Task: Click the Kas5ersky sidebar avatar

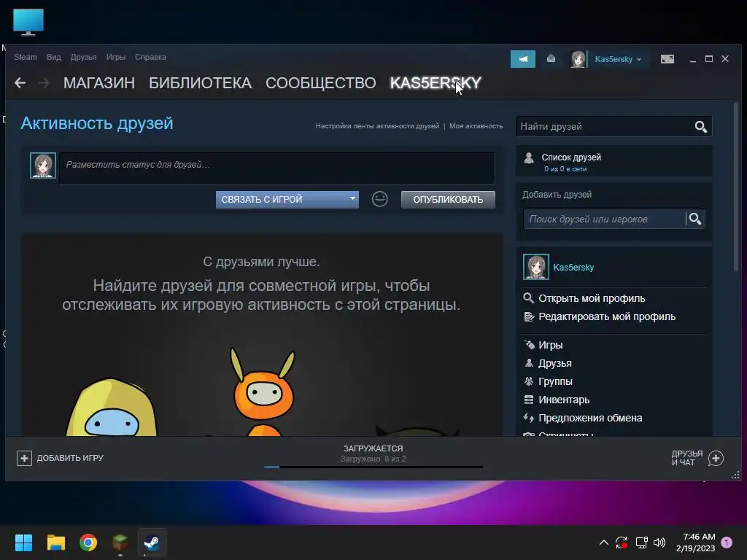Action: point(536,267)
